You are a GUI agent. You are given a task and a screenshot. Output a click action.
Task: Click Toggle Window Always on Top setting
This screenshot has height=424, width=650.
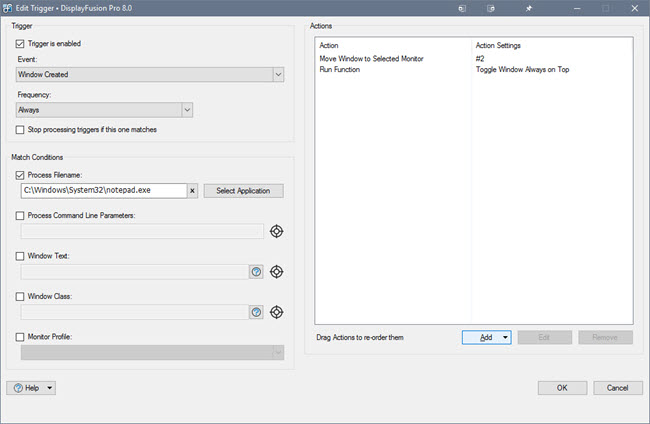point(522,70)
